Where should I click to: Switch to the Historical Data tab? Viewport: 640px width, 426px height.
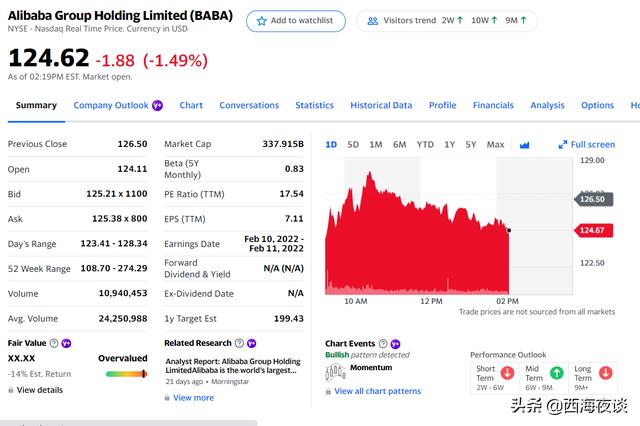[381, 105]
